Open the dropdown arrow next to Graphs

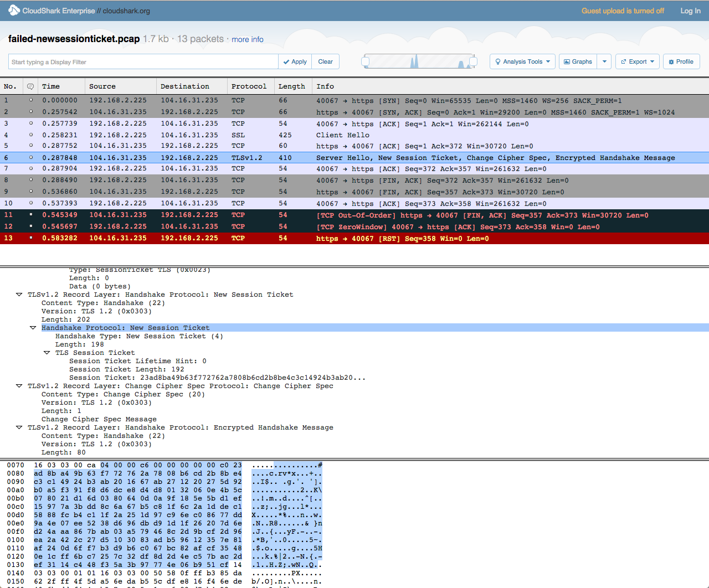pyautogui.click(x=604, y=61)
